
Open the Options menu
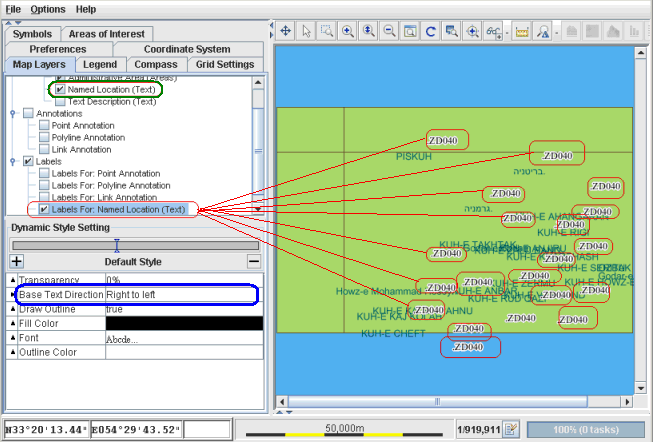click(x=47, y=8)
